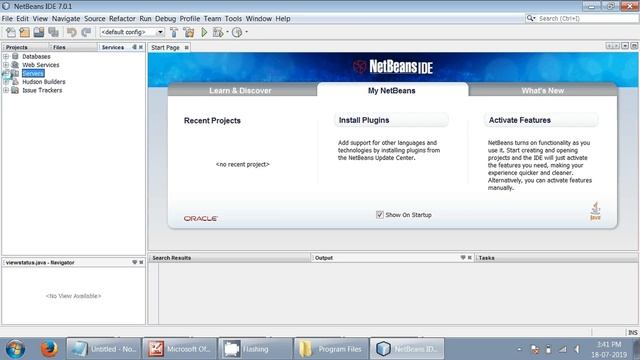Click the New Project toolbar icon
The height and width of the screenshot is (360, 640).
point(24,32)
